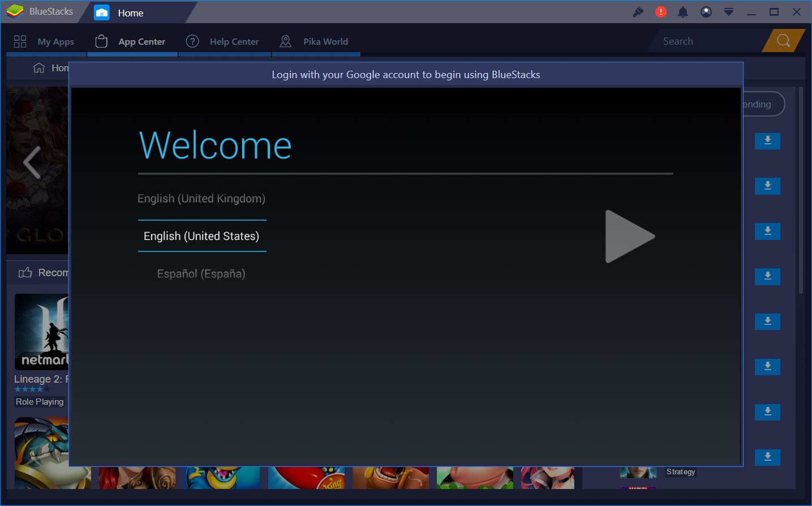The width and height of the screenshot is (812, 506).
Task: Click the Trending pill button
Action: click(x=764, y=104)
